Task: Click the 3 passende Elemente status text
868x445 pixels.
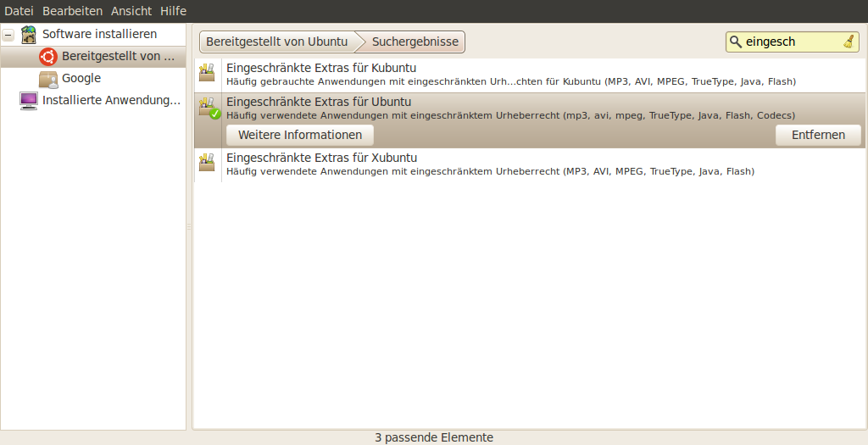Action: 434,438
